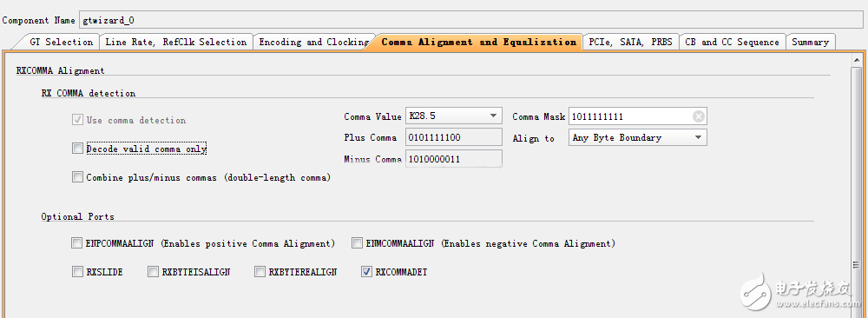Viewport: 868px width, 318px height.
Task: Open Line Rate, RefClk Selection tab
Action: click(176, 42)
